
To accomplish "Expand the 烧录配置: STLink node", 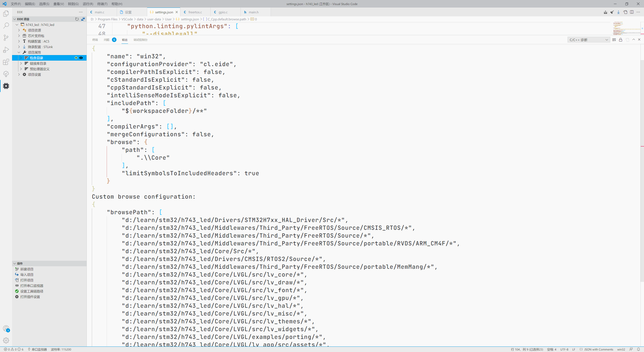I will coord(19,47).
